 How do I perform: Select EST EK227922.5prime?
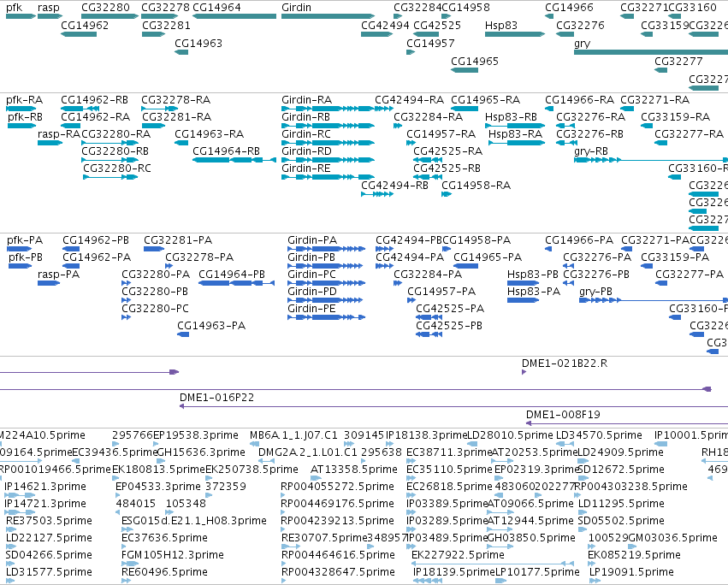pyautogui.click(x=458, y=555)
